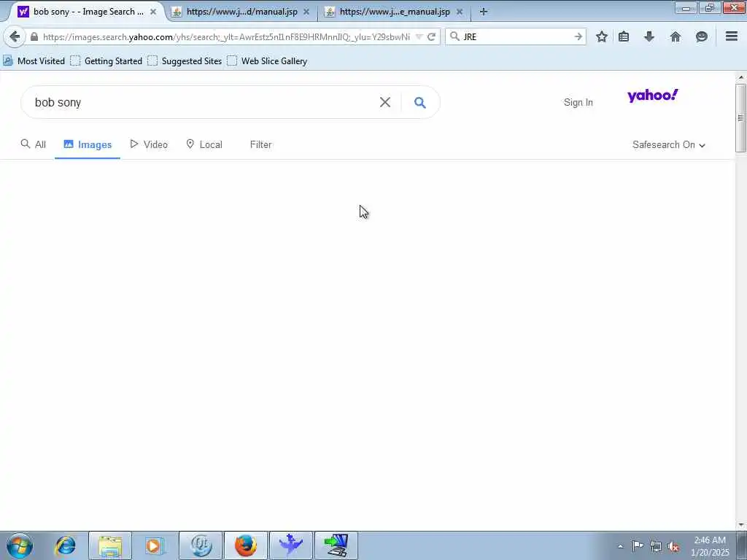Image resolution: width=747 pixels, height=560 pixels.
Task: Click the network icon in system tray
Action: pyautogui.click(x=656, y=546)
